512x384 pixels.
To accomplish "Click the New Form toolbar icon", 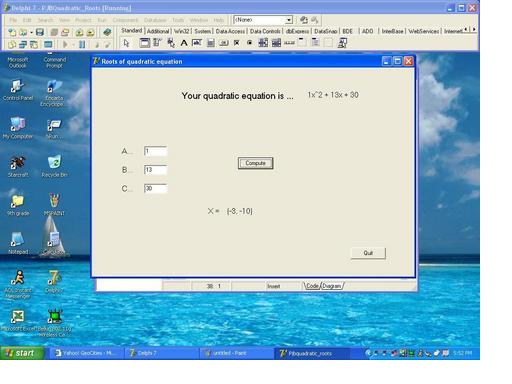I will (x=48, y=44).
